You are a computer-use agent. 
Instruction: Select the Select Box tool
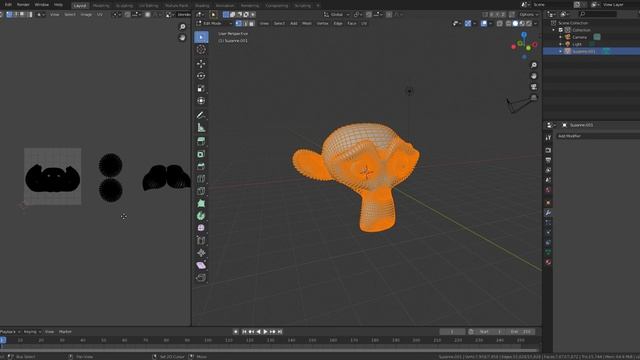(x=201, y=37)
